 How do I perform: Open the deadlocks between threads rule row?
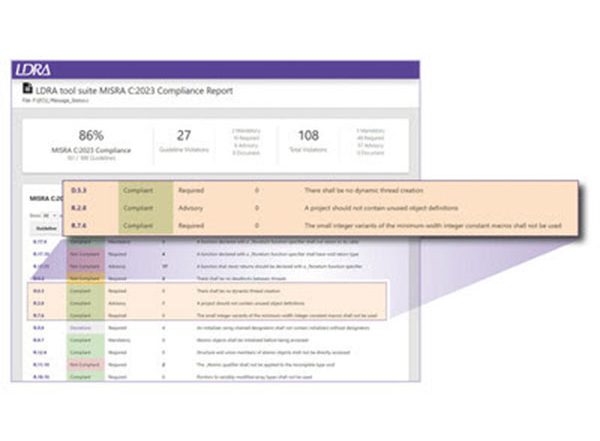tap(207, 278)
